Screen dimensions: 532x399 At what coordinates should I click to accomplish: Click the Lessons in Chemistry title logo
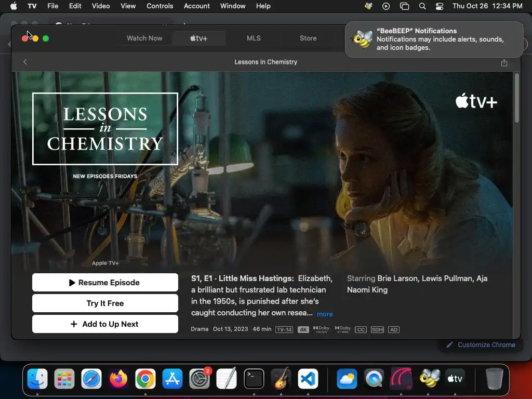pyautogui.click(x=105, y=129)
